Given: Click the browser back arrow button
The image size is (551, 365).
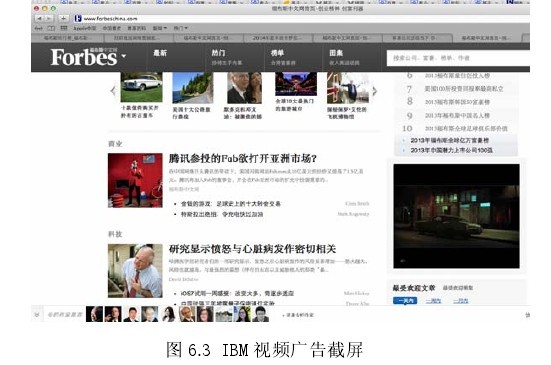Looking at the screenshot, I should pyautogui.click(x=39, y=18).
